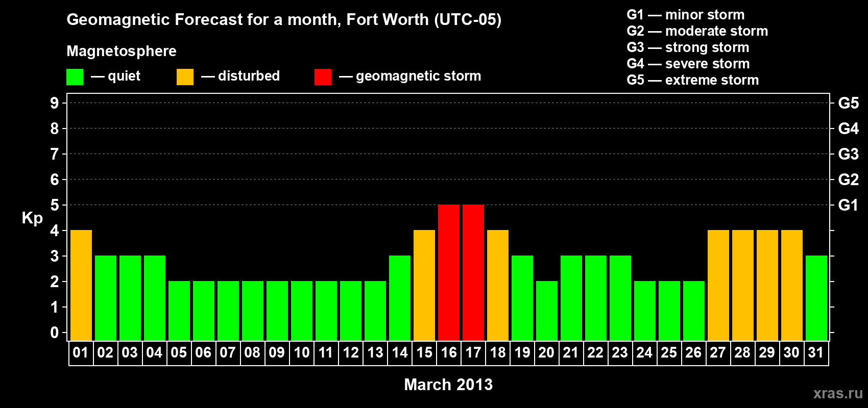Click the date label 28
The image size is (868, 408).
tap(742, 353)
